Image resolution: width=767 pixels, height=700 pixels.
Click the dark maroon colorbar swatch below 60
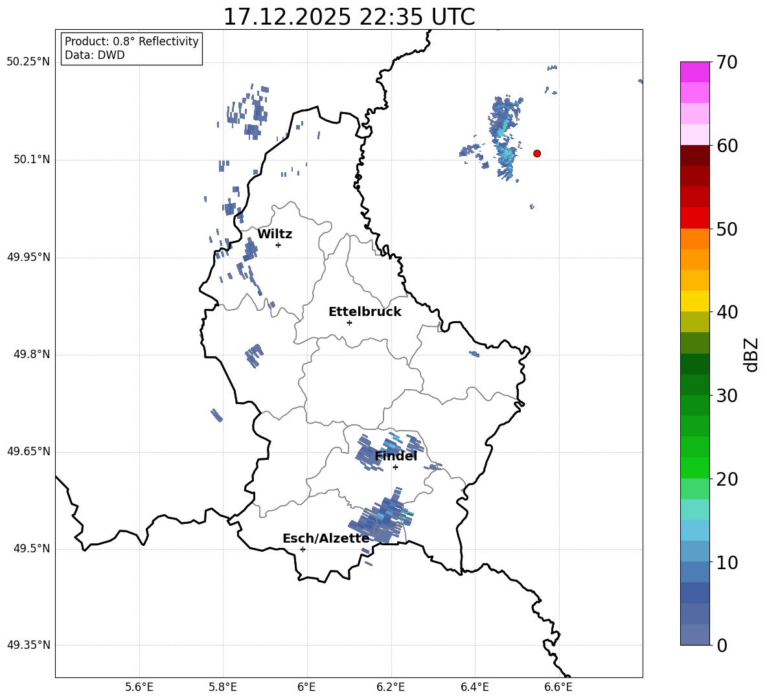click(x=694, y=155)
